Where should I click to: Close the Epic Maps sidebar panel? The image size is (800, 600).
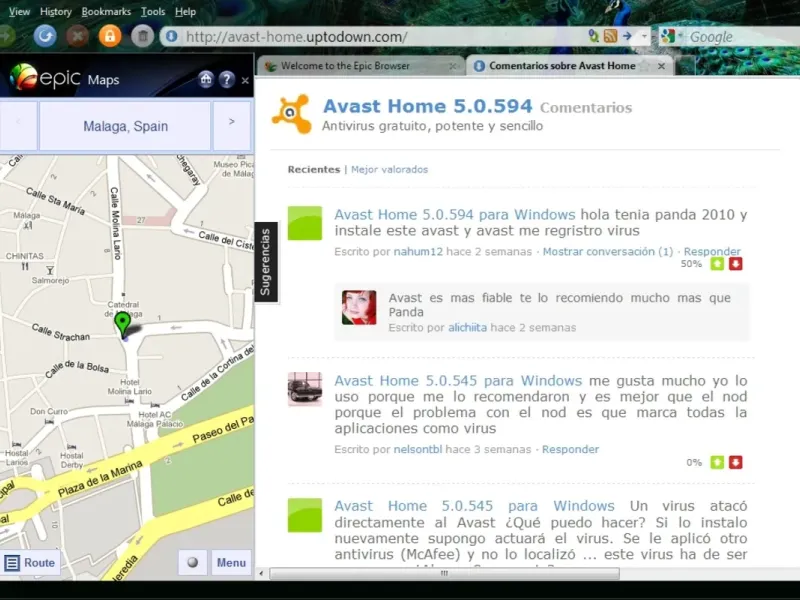[245, 80]
